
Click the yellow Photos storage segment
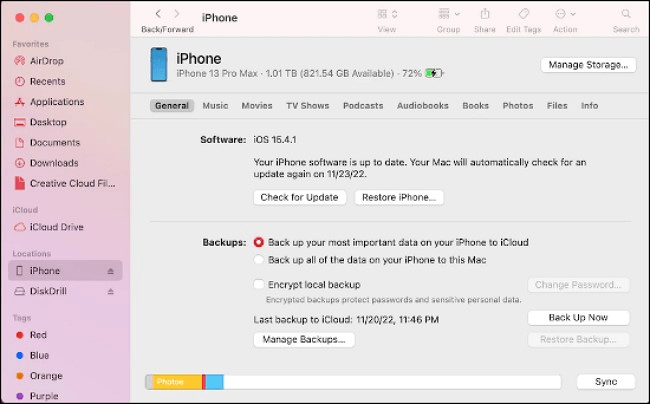(177, 382)
